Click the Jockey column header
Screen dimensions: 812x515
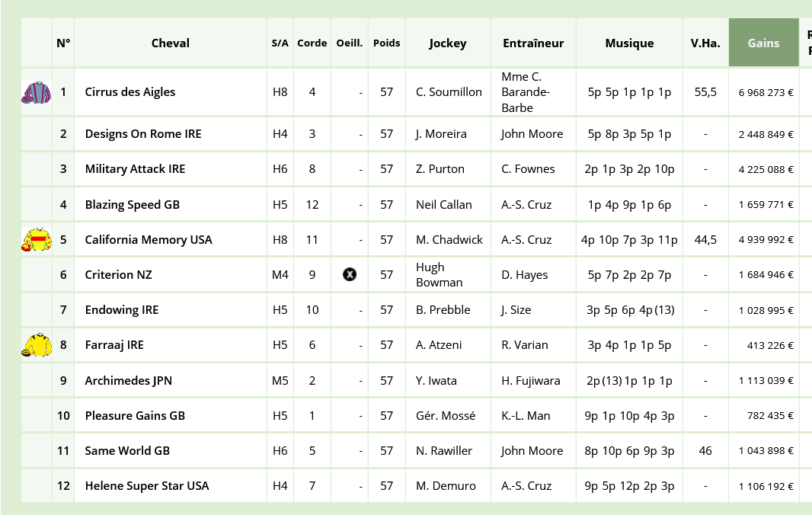click(x=448, y=43)
